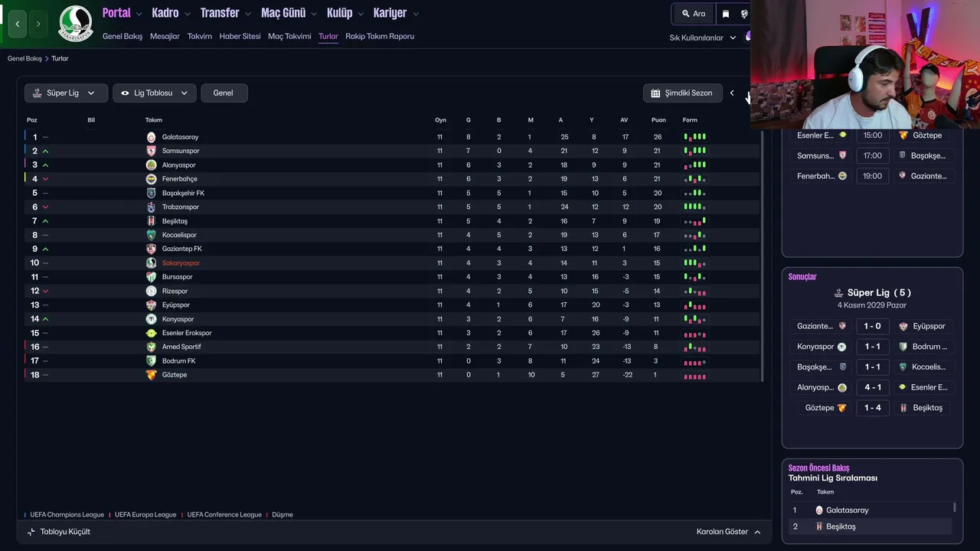This screenshot has height=551, width=980.
Task: Click the globe icon beside the bookmark
Action: (x=743, y=14)
